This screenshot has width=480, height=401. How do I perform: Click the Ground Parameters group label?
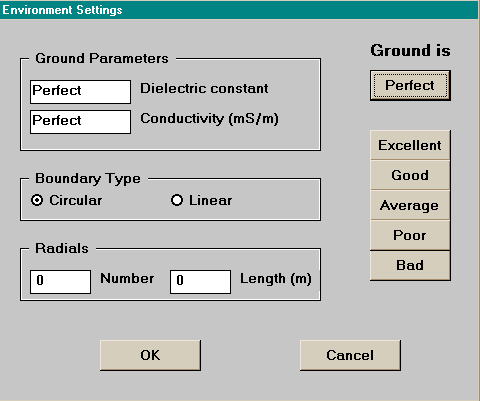[x=102, y=59]
